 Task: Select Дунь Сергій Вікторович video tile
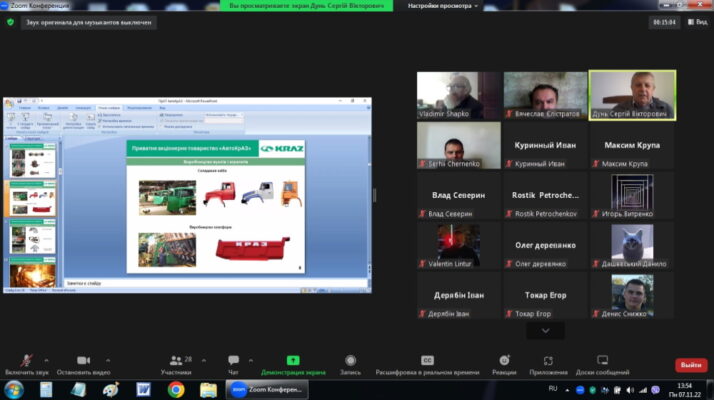(632, 95)
